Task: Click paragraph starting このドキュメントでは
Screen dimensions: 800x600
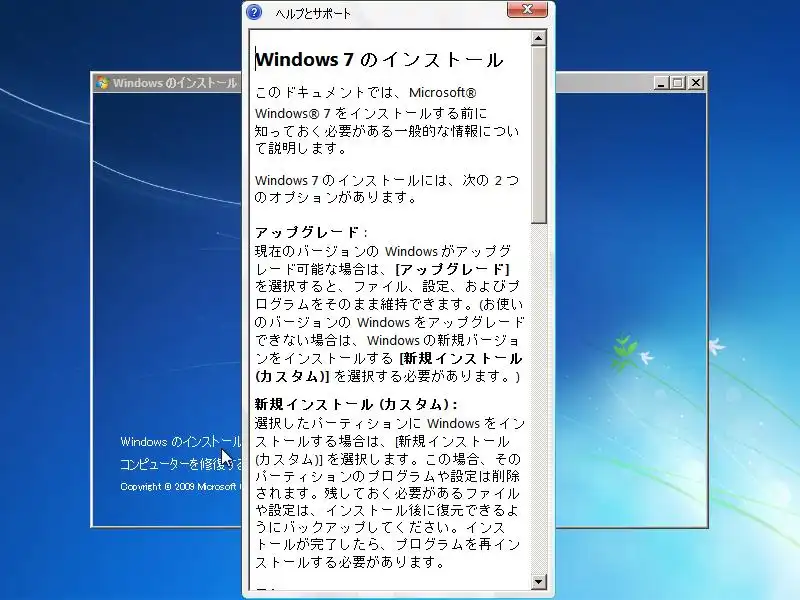Action: [x=387, y=121]
